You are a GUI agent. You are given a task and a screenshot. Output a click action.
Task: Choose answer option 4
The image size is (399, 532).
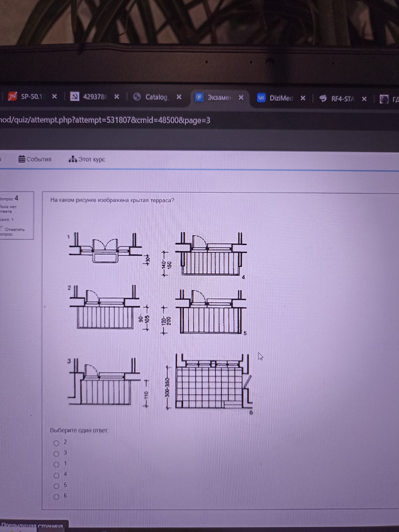[x=56, y=475]
